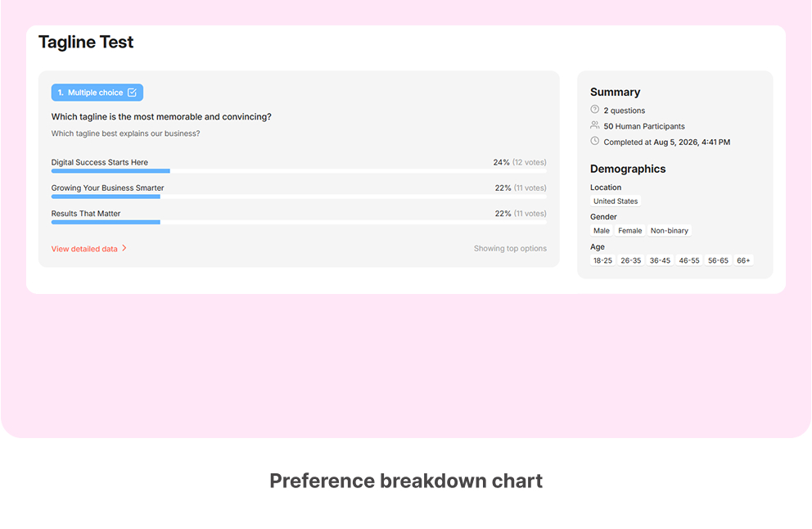Click the Digital Success Starts Here progress bar
This screenshot has width=812, height=529.
click(x=299, y=170)
